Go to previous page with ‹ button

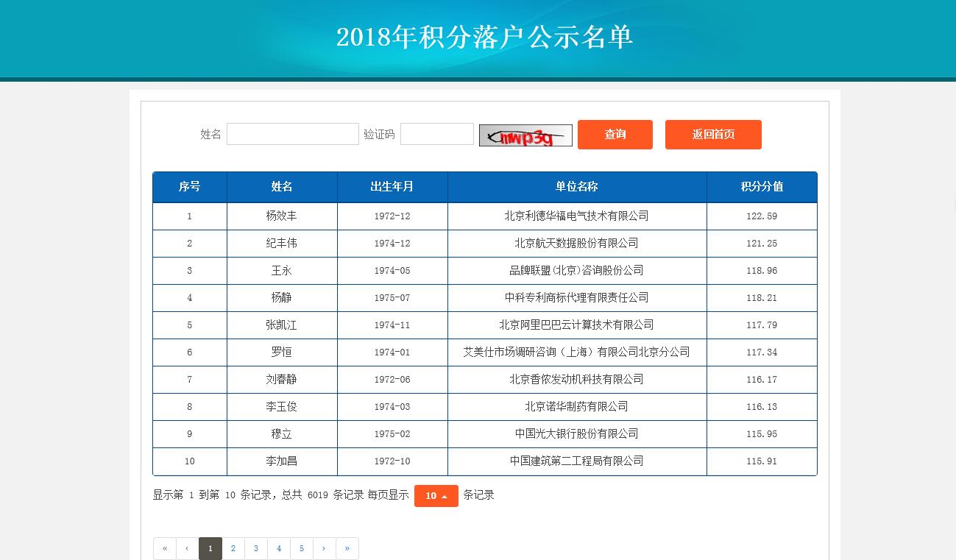pos(187,548)
